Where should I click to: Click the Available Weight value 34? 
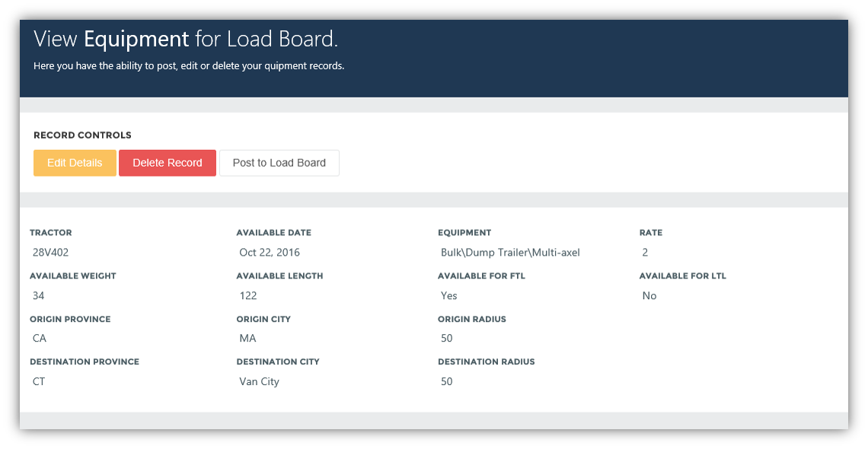pyautogui.click(x=39, y=295)
